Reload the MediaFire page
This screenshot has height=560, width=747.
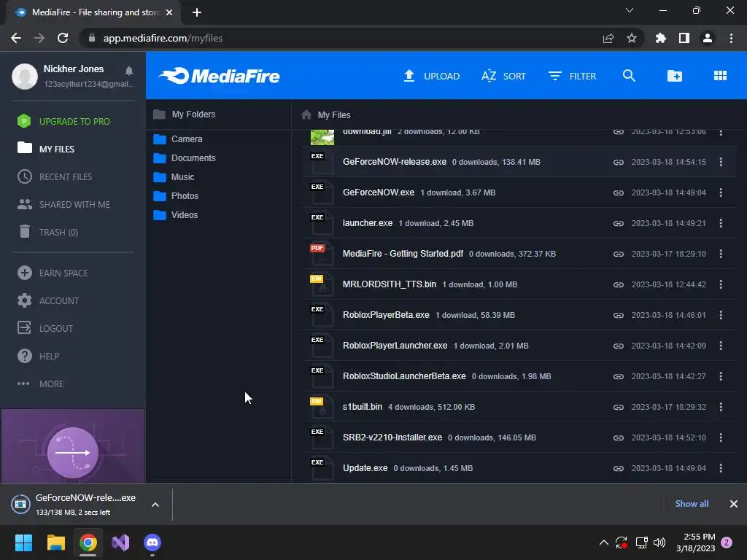click(x=63, y=38)
